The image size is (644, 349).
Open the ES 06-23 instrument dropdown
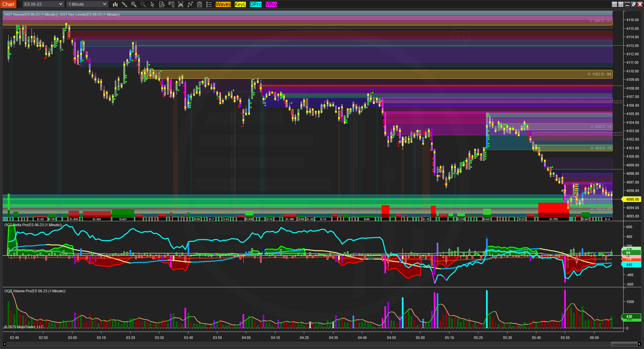click(43, 4)
